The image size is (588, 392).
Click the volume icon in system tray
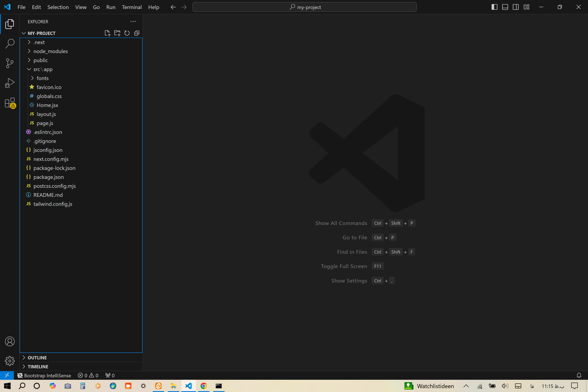[x=505, y=386]
